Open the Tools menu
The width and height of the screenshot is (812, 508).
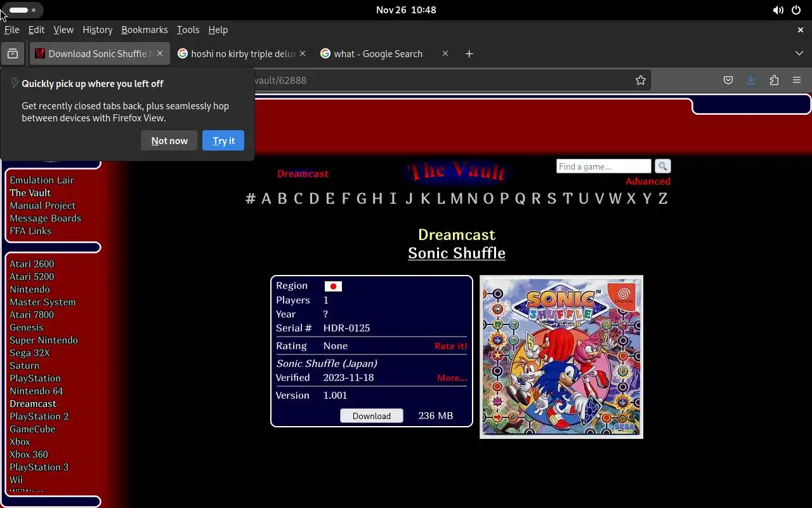pyautogui.click(x=188, y=30)
